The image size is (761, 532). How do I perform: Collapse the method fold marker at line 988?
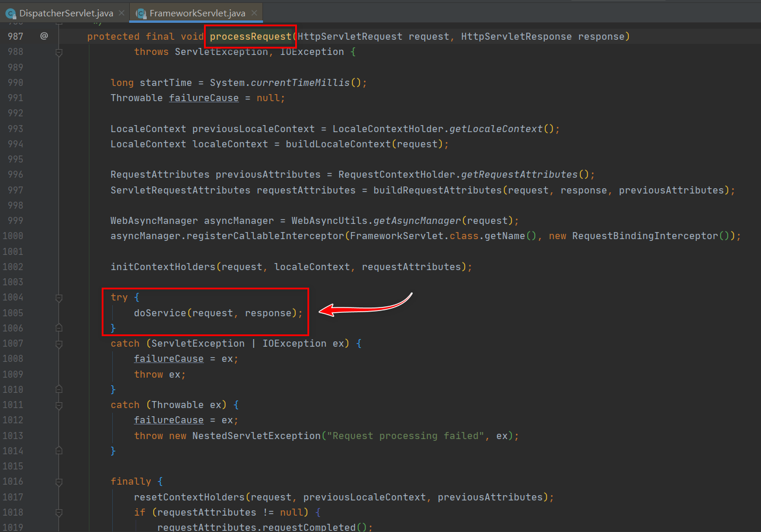tap(58, 53)
